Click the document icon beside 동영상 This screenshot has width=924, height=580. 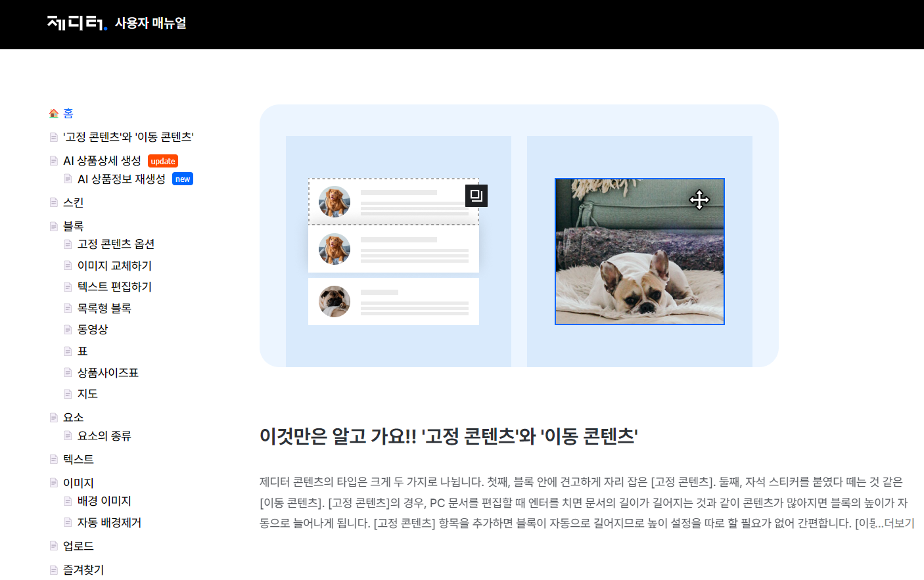68,329
